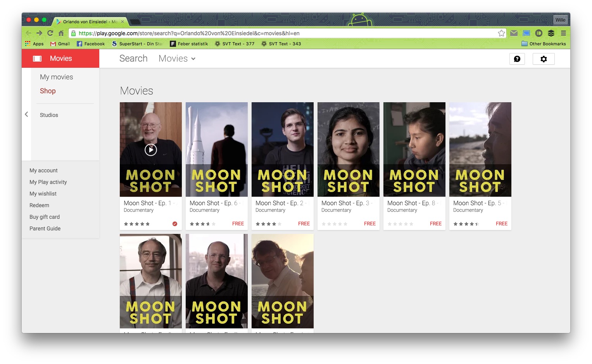Click FREE on Moon Shot Ep. 3
This screenshot has height=364, width=592.
pyautogui.click(x=370, y=224)
